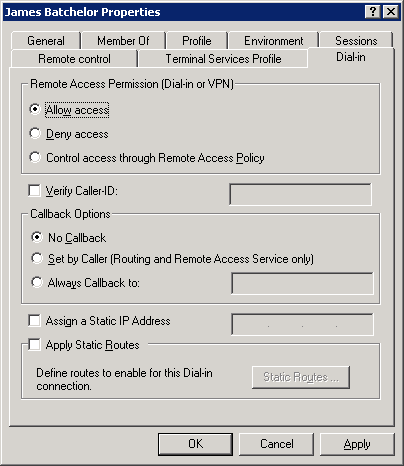Open the Member Of tab

click(x=123, y=41)
